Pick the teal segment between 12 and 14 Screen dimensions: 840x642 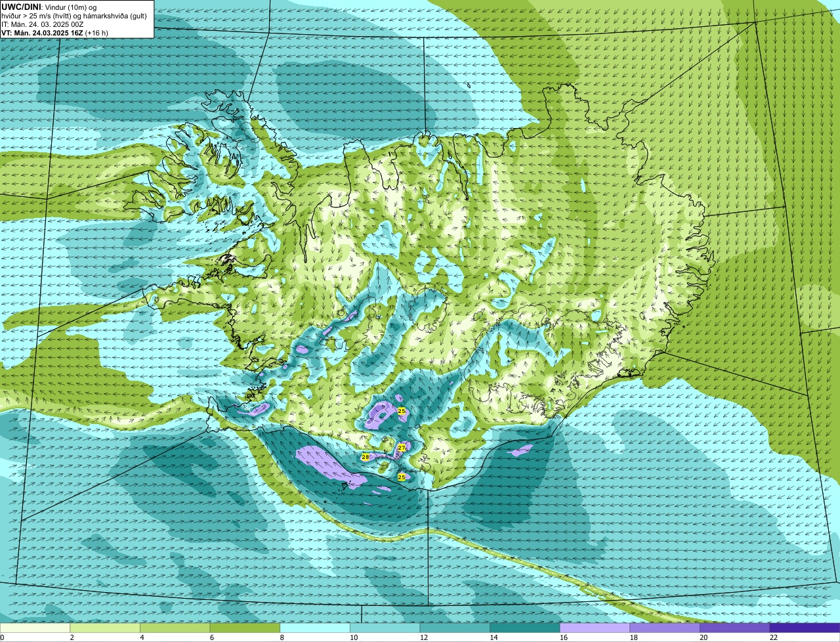coord(455,628)
